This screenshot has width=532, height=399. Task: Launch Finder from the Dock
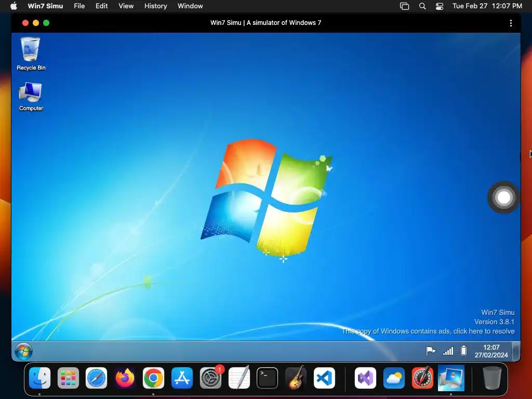pos(39,378)
